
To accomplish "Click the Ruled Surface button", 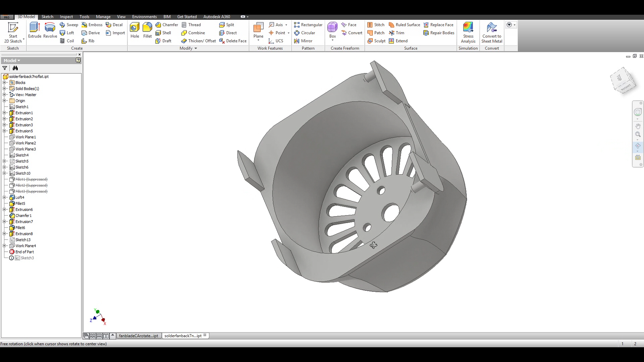I will coord(404,25).
